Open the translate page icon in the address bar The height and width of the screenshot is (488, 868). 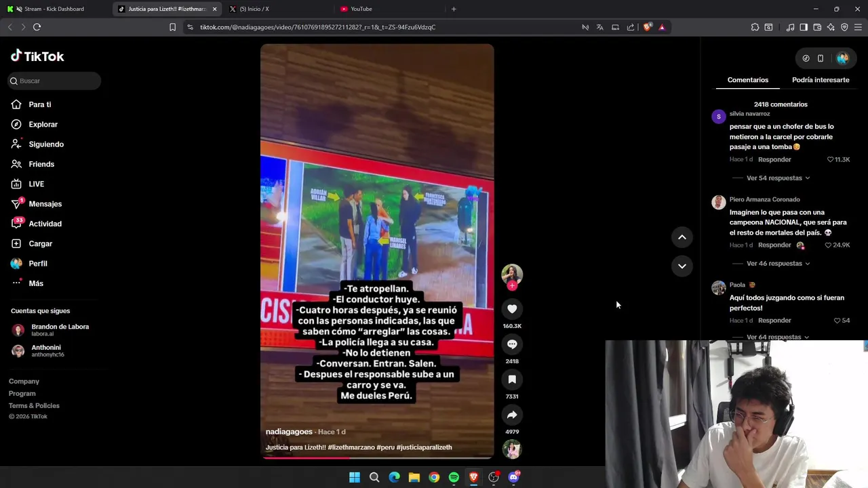coord(599,27)
